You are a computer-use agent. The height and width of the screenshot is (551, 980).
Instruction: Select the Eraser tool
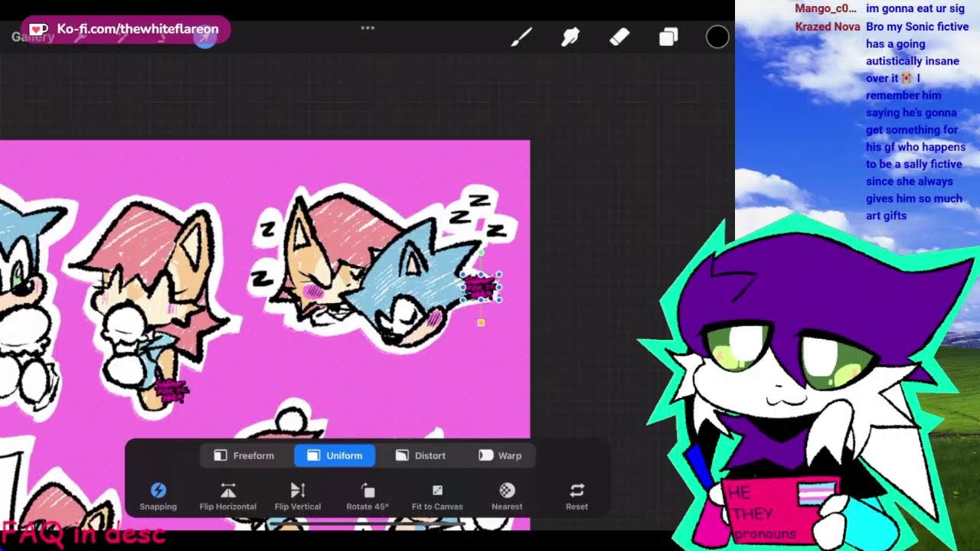[x=619, y=37]
